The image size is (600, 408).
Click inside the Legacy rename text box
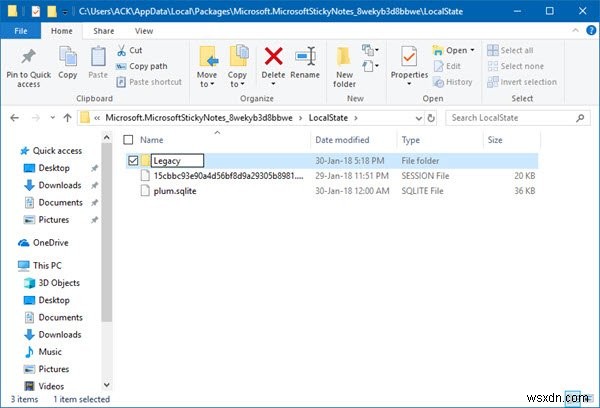[x=178, y=161]
